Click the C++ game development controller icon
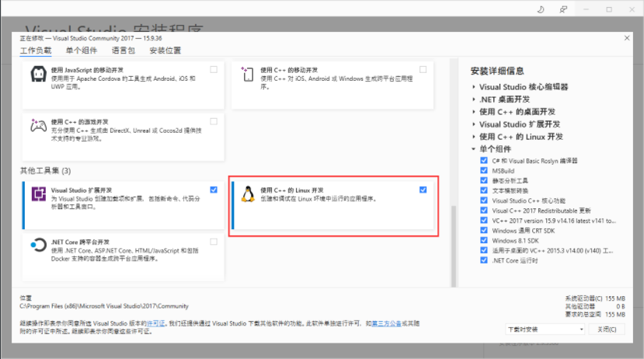 tap(38, 126)
